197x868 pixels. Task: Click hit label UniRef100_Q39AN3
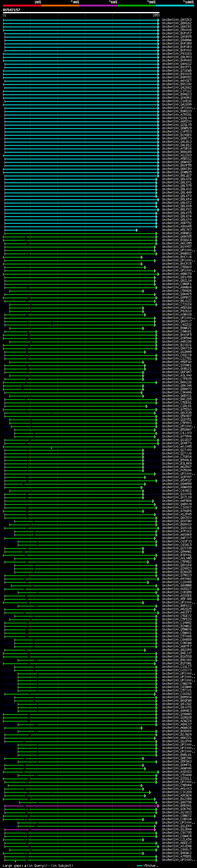[177, 714]
